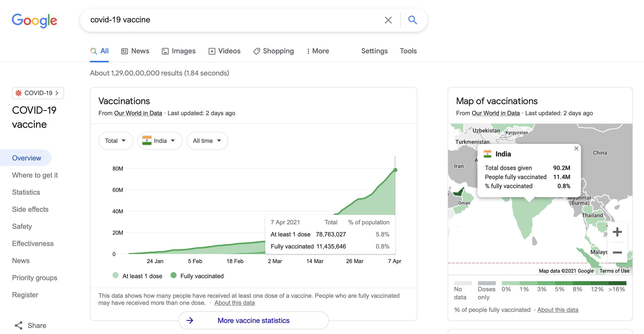Click the >16% darkest green legend swatch
644x334 pixels.
[x=617, y=283]
